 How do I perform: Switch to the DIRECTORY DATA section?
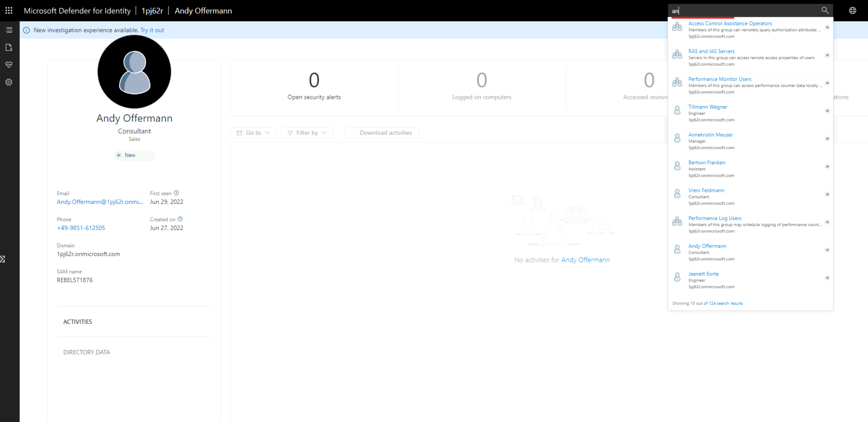87,352
